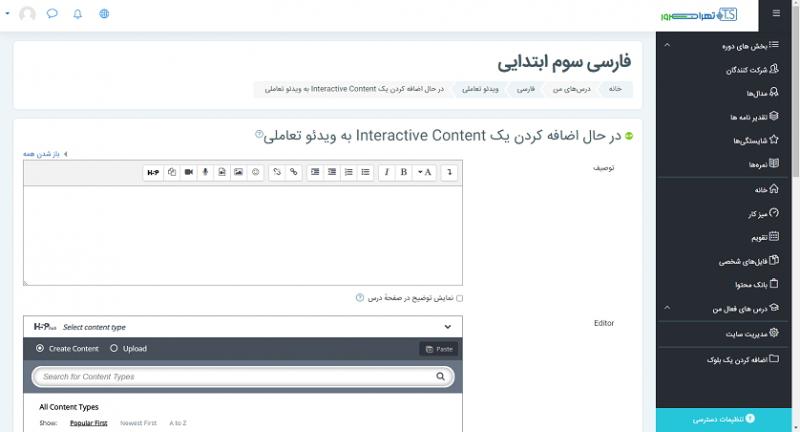Expand toolbar with show more buttons arrow
800x432 pixels.
pos(449,172)
